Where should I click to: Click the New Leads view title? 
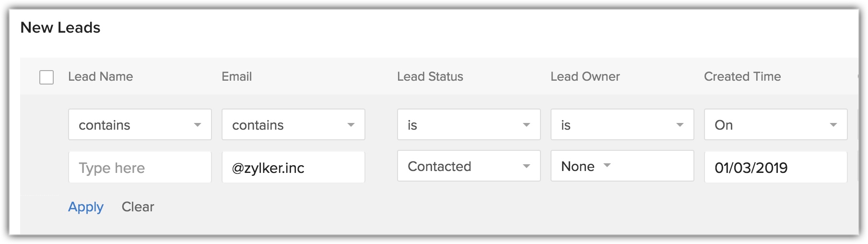pos(60,27)
